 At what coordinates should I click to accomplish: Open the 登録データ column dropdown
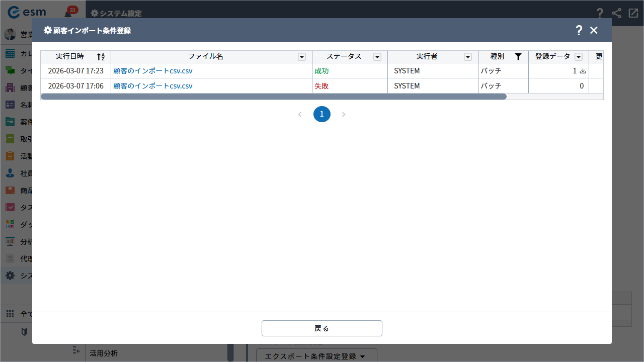point(579,57)
